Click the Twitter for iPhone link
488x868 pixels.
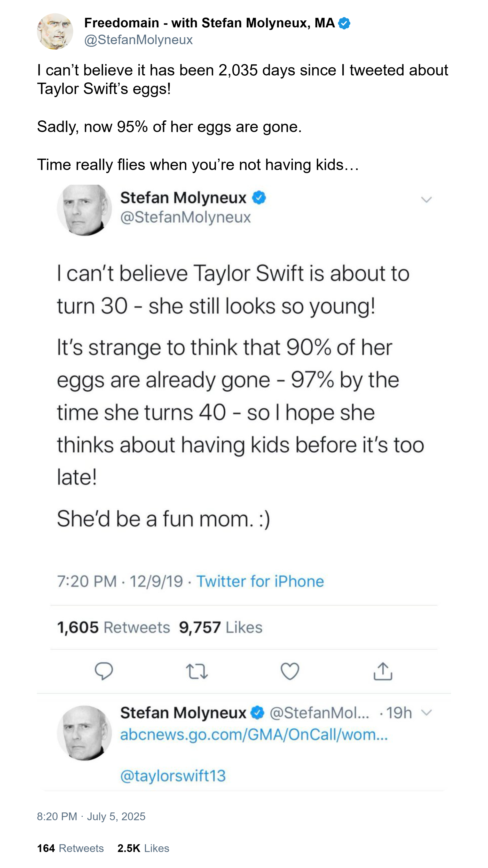(x=260, y=581)
